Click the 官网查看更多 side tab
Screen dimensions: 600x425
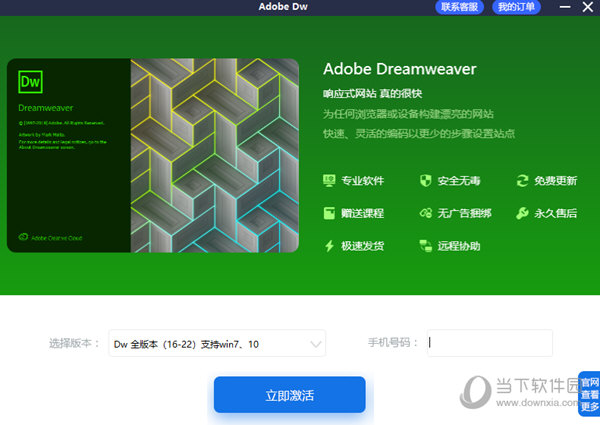pos(589,393)
